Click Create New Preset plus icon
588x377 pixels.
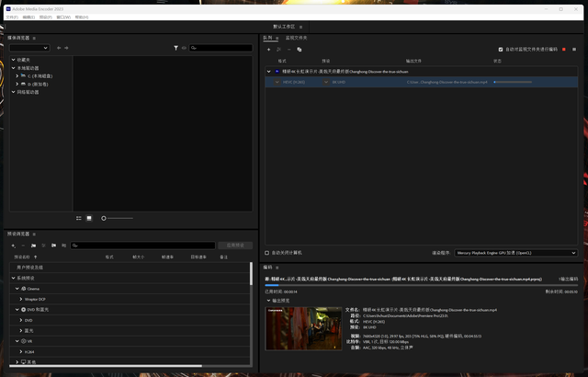point(13,246)
